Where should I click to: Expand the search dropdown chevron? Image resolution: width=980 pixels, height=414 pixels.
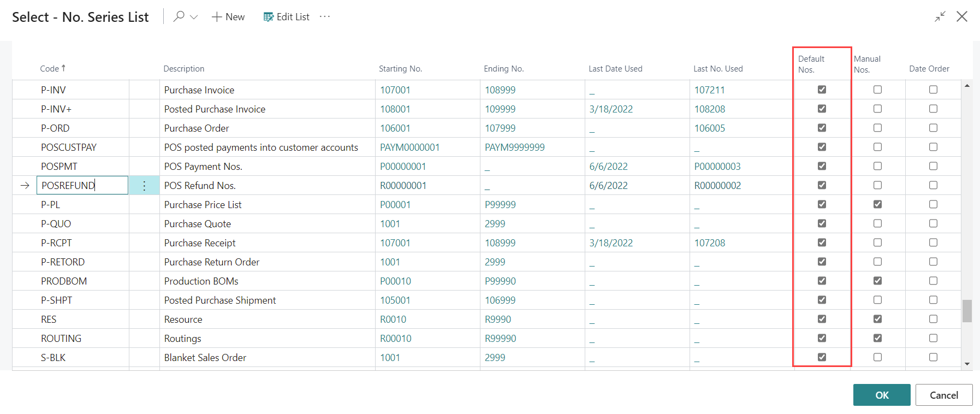click(x=194, y=17)
